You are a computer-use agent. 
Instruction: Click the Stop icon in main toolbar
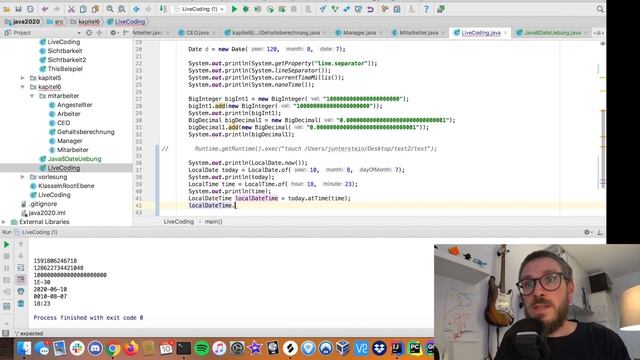293,9
